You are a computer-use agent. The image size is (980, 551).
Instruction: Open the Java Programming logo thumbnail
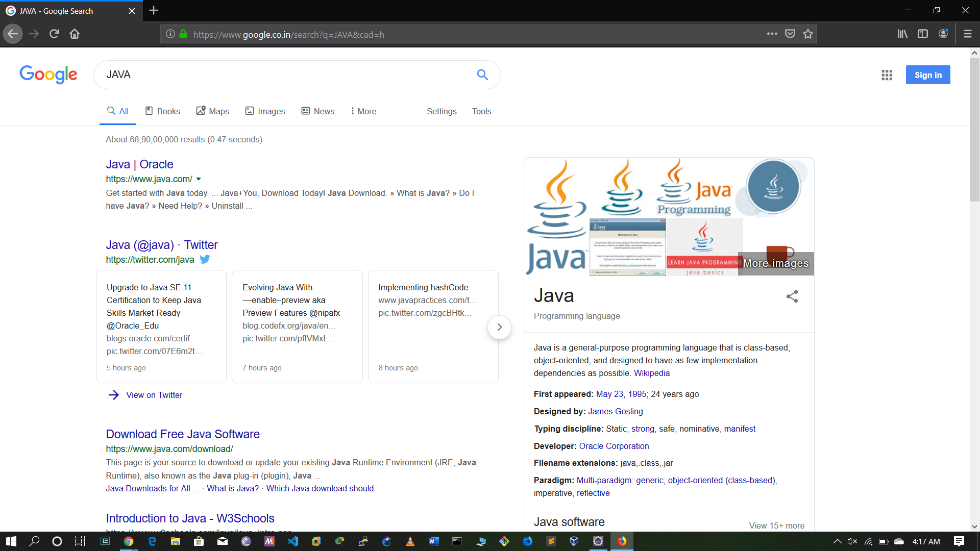tap(694, 187)
